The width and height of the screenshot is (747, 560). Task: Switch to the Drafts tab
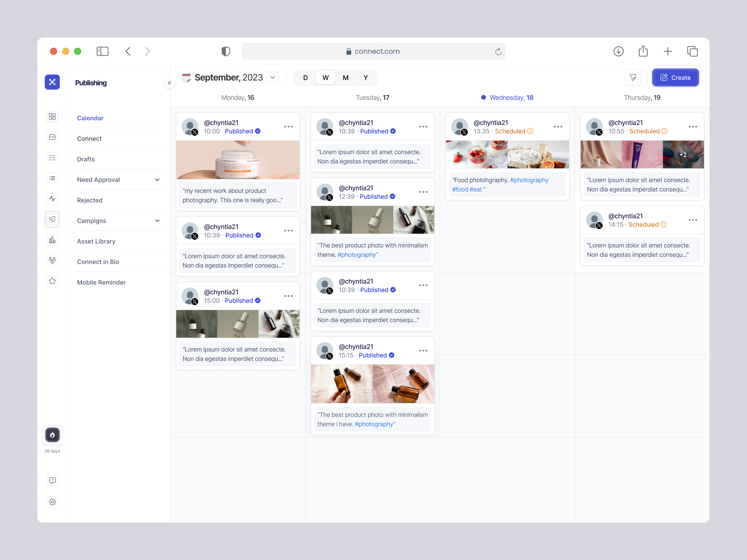coord(86,159)
